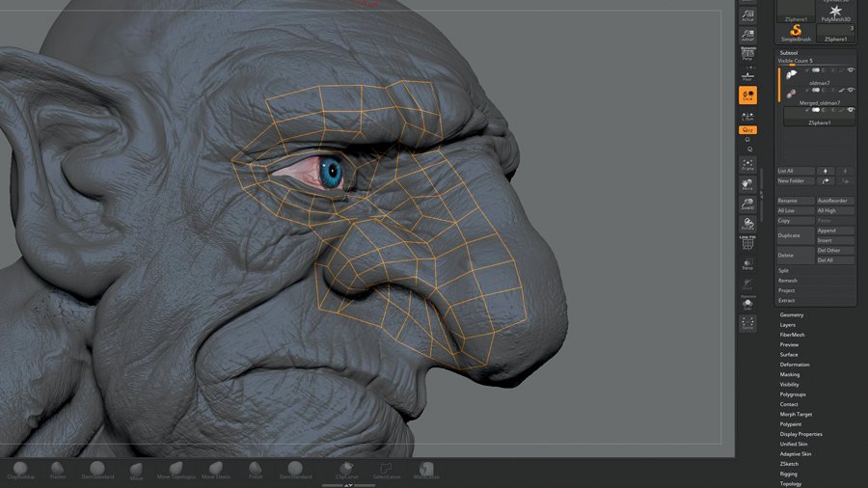Click the AutoReorder button
This screenshot has width=868, height=488.
[x=835, y=201]
